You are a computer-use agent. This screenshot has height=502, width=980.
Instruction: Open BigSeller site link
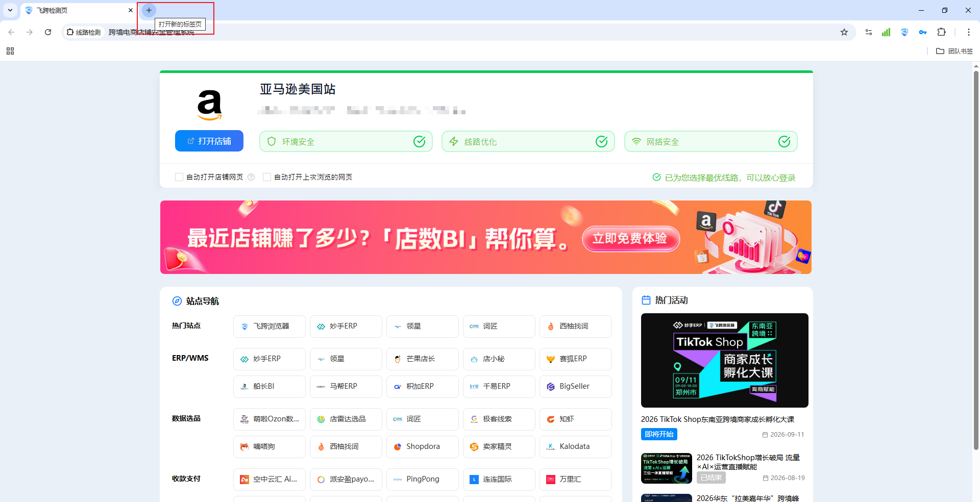click(x=576, y=387)
